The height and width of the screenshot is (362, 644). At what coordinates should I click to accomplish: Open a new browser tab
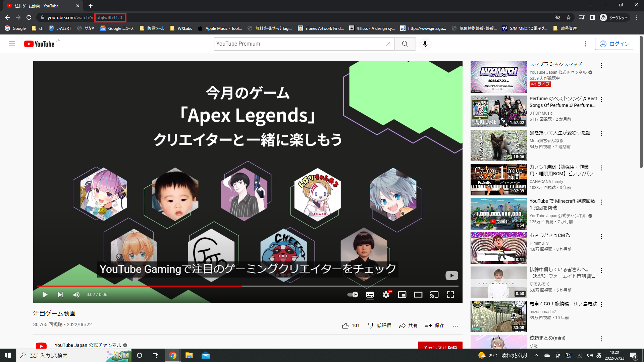[x=91, y=6]
